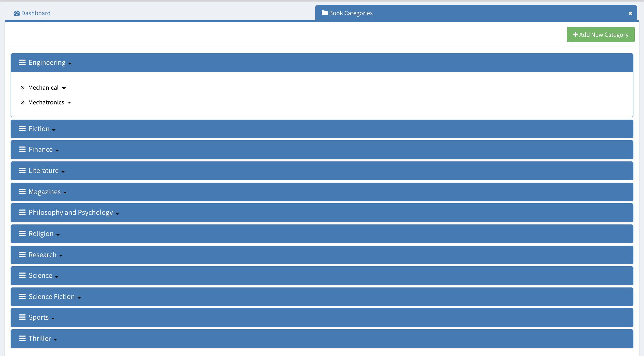The width and height of the screenshot is (644, 356).
Task: Click the hamburger icon next to Religion
Action: coord(22,233)
